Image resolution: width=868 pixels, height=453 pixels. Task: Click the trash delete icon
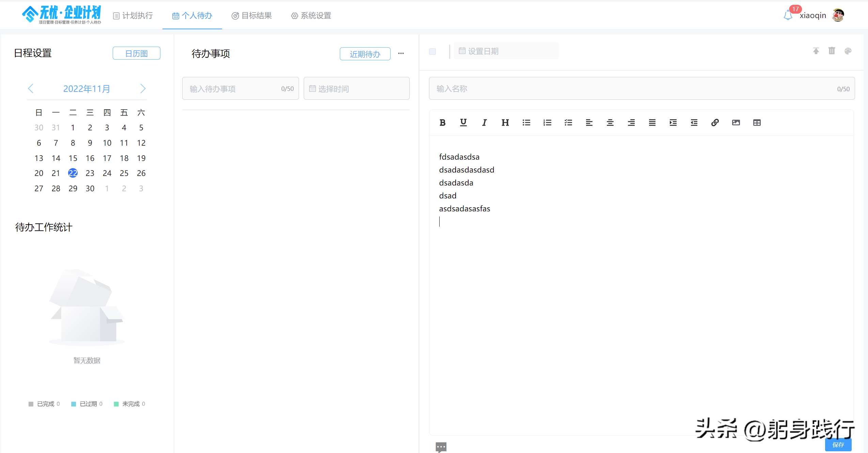click(832, 51)
